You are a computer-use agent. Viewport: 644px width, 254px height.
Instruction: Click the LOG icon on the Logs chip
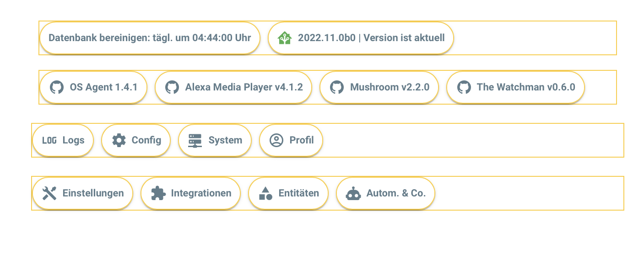49,140
